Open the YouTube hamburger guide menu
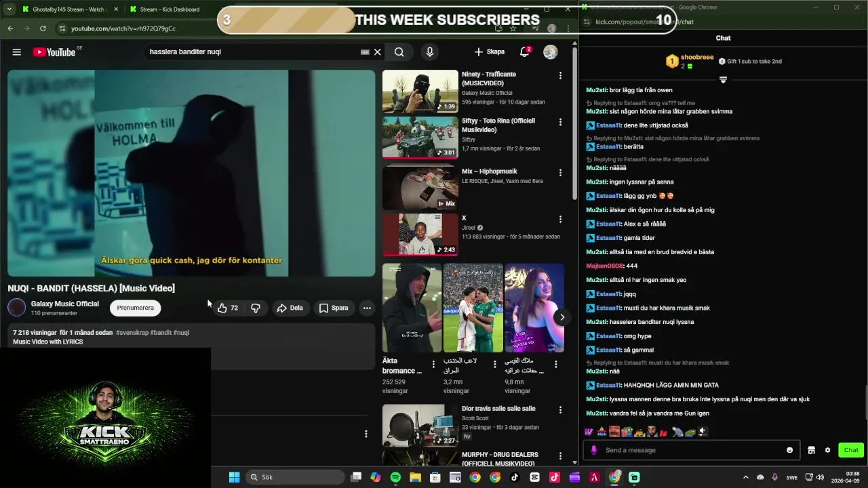 click(17, 52)
